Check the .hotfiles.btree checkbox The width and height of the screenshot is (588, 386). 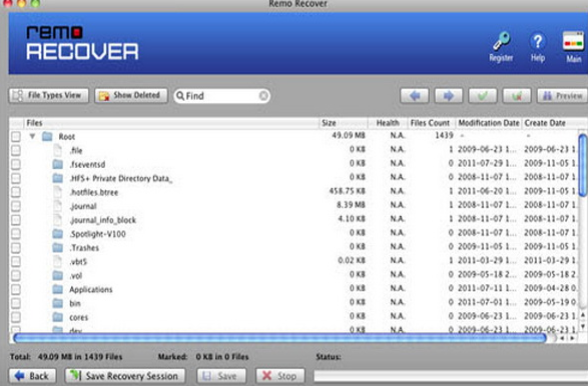[x=16, y=192]
